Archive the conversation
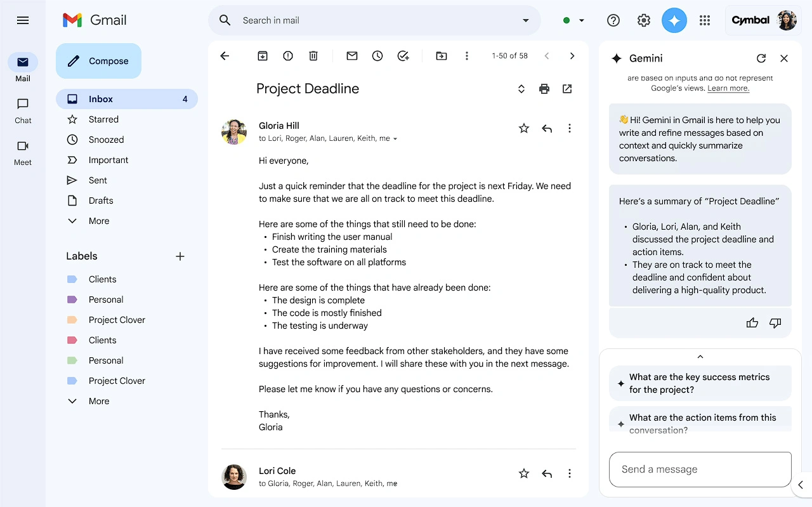Viewport: 812px width, 507px height. click(263, 56)
